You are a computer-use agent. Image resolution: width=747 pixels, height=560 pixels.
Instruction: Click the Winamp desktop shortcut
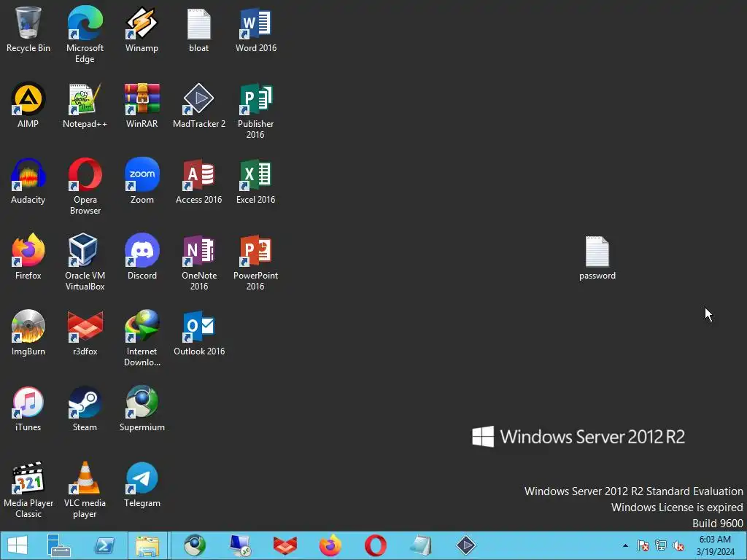click(x=142, y=29)
